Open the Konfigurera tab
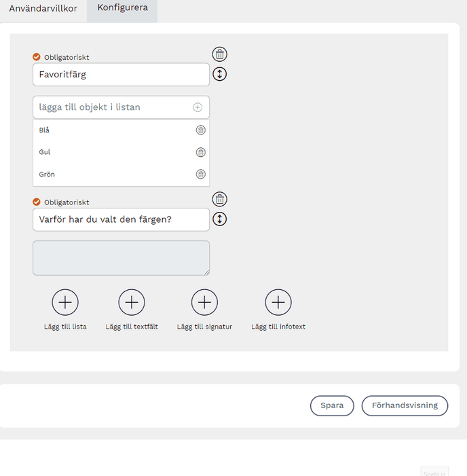 [x=122, y=8]
